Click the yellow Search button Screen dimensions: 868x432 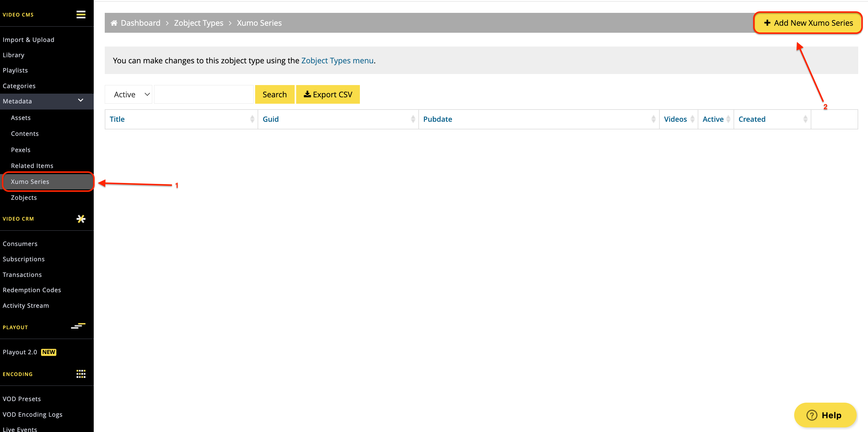275,95
